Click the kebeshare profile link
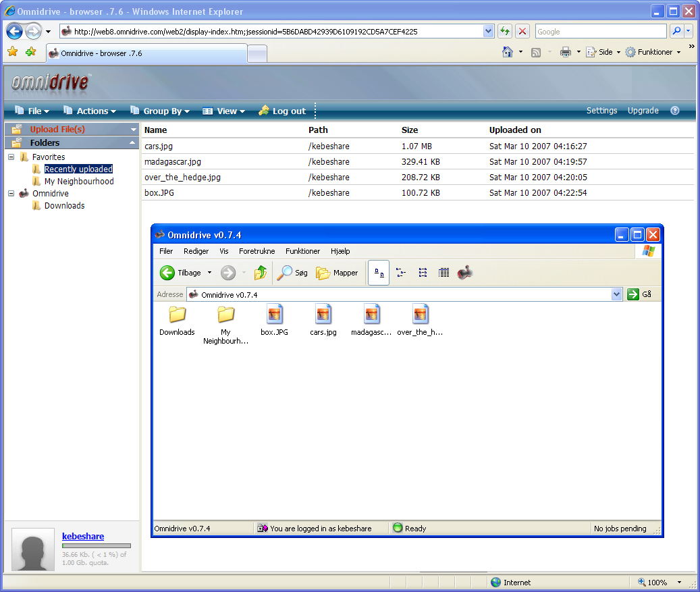Screen dimensions: 700x592 click(x=83, y=536)
